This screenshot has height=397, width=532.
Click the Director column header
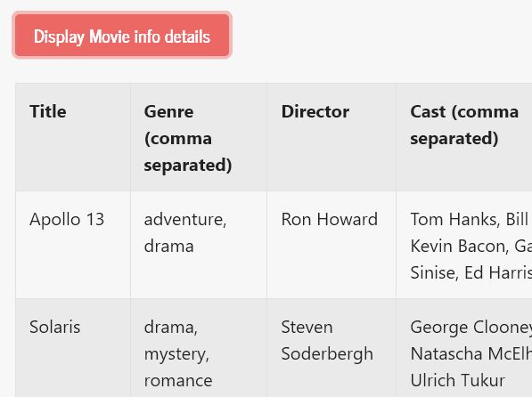coord(331,137)
